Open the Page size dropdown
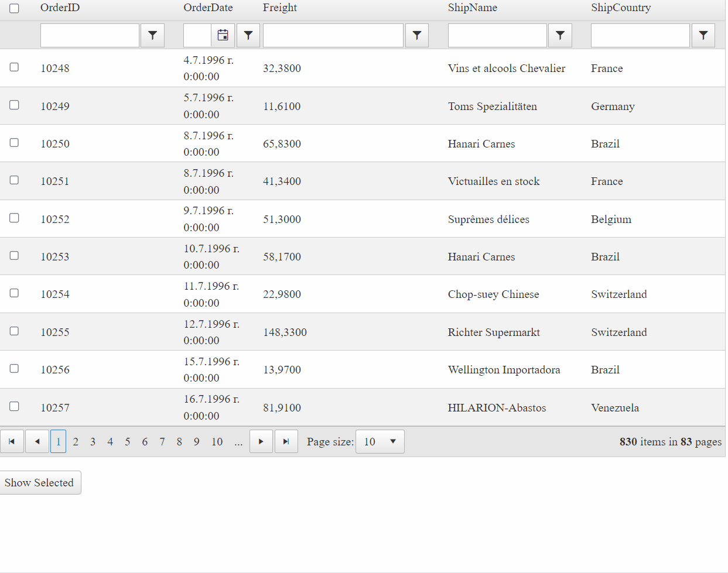728x573 pixels. (x=380, y=441)
